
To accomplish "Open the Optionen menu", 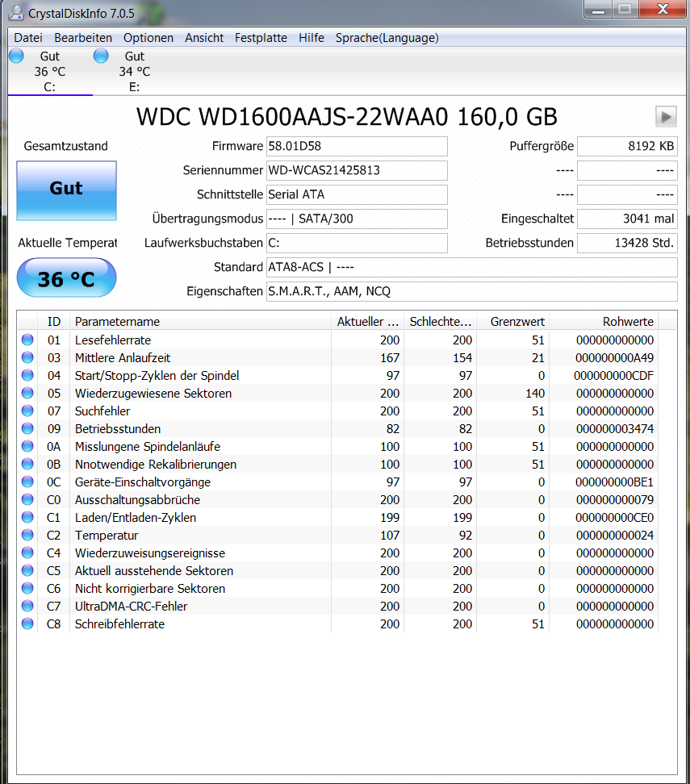I will 148,38.
